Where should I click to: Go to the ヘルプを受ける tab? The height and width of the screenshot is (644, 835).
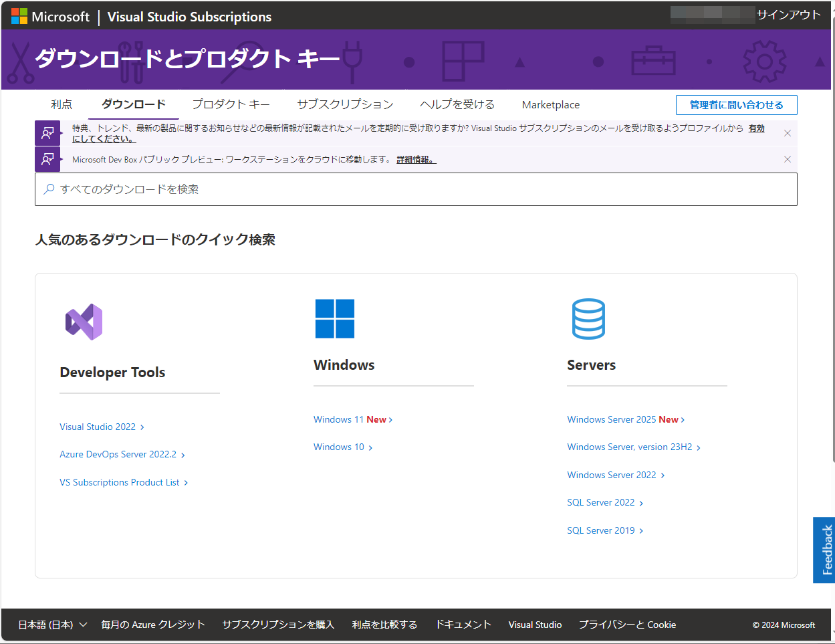pos(457,104)
